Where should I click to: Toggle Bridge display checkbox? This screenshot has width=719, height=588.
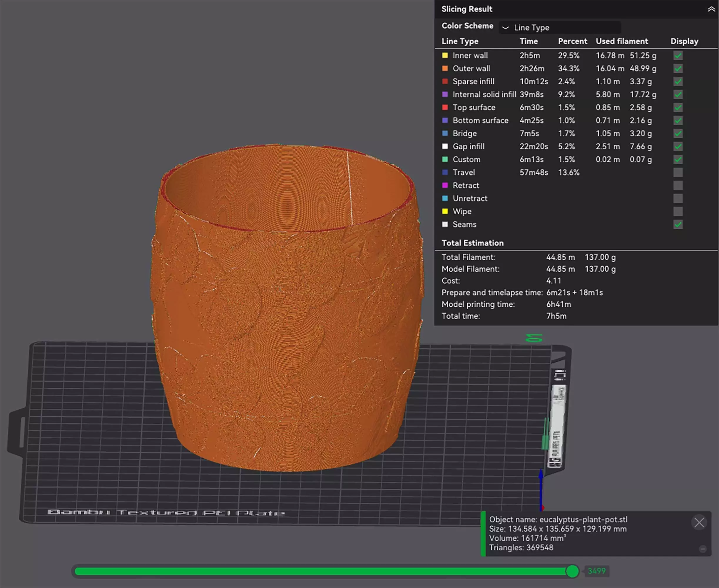click(x=678, y=133)
